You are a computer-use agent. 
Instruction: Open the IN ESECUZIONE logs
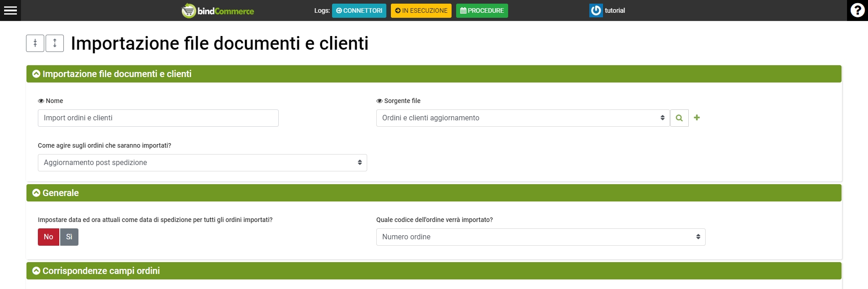click(421, 10)
